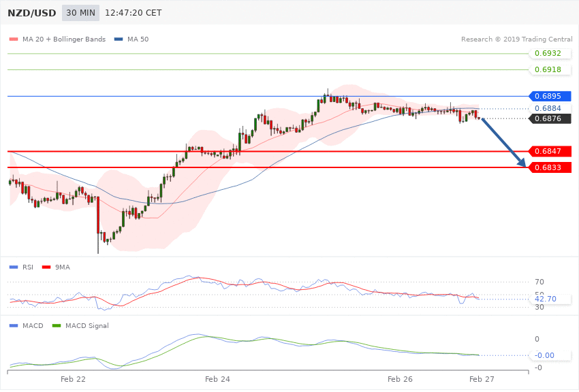Select the 0.6918 resistance price label

tap(550, 69)
